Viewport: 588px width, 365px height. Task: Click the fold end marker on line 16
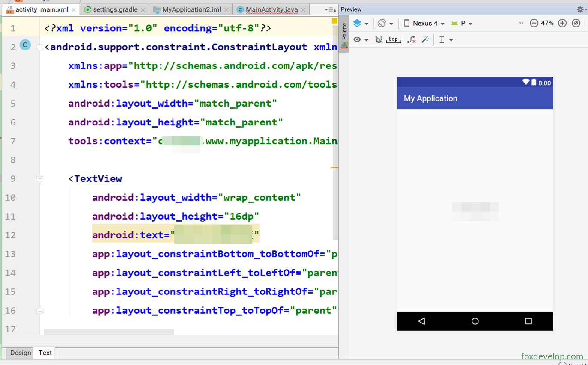(40, 311)
